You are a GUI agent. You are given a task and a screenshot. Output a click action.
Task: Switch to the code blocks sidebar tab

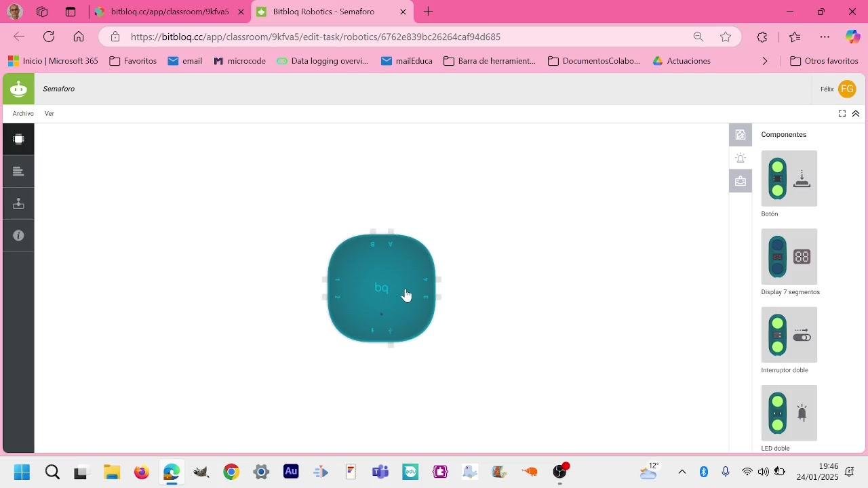(x=18, y=171)
